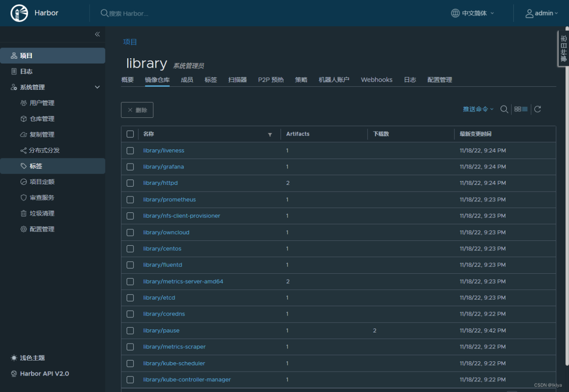569x392 pixels.
Task: Filter the 名称 column with funnel icon
Action: pyautogui.click(x=270, y=135)
